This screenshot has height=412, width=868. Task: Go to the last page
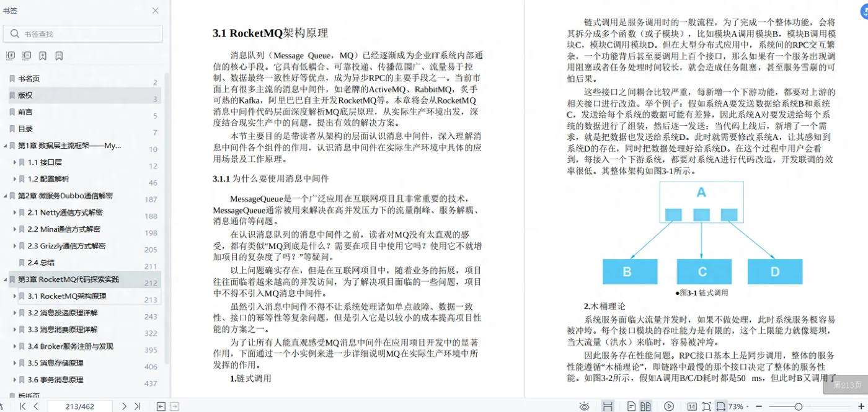tap(138, 406)
